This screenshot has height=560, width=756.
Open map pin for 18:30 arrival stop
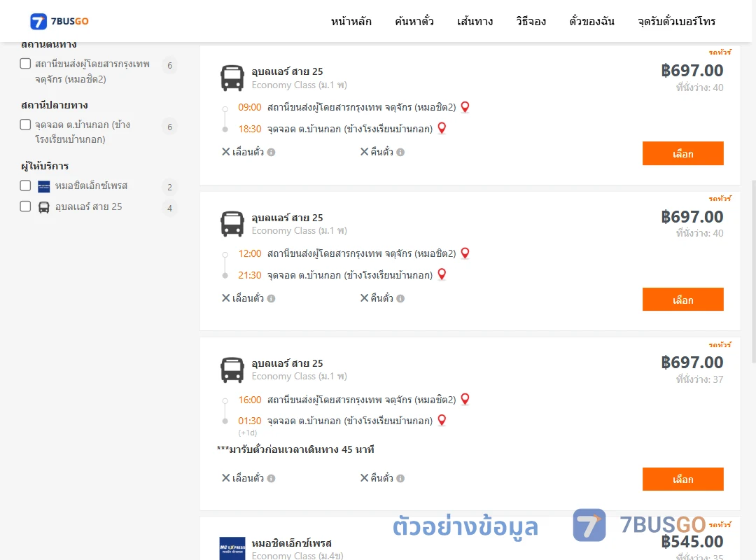442,128
